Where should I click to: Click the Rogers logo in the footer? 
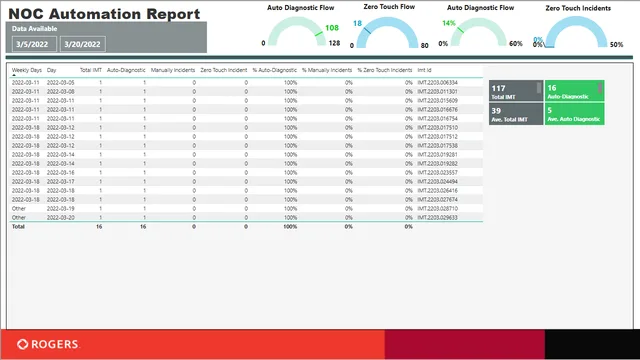pyautogui.click(x=48, y=344)
